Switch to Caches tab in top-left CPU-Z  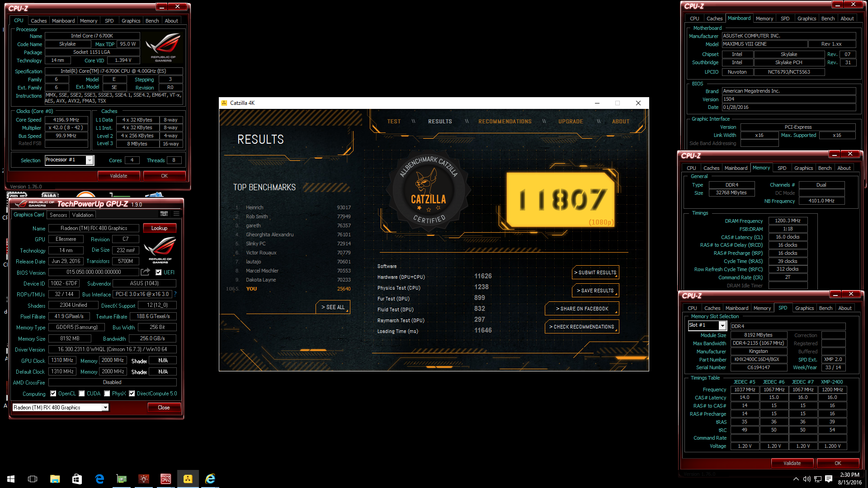pyautogui.click(x=38, y=21)
